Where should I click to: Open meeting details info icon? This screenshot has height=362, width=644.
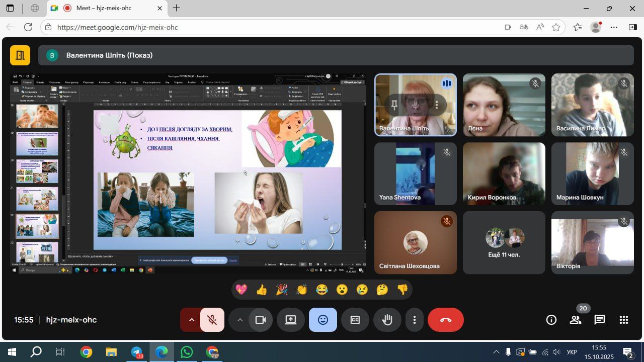tap(551, 320)
